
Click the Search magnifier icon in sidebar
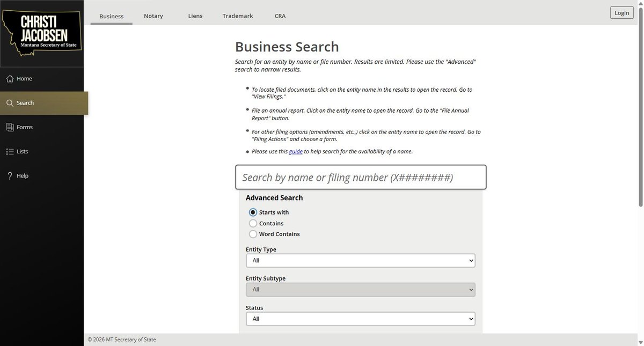tap(10, 103)
